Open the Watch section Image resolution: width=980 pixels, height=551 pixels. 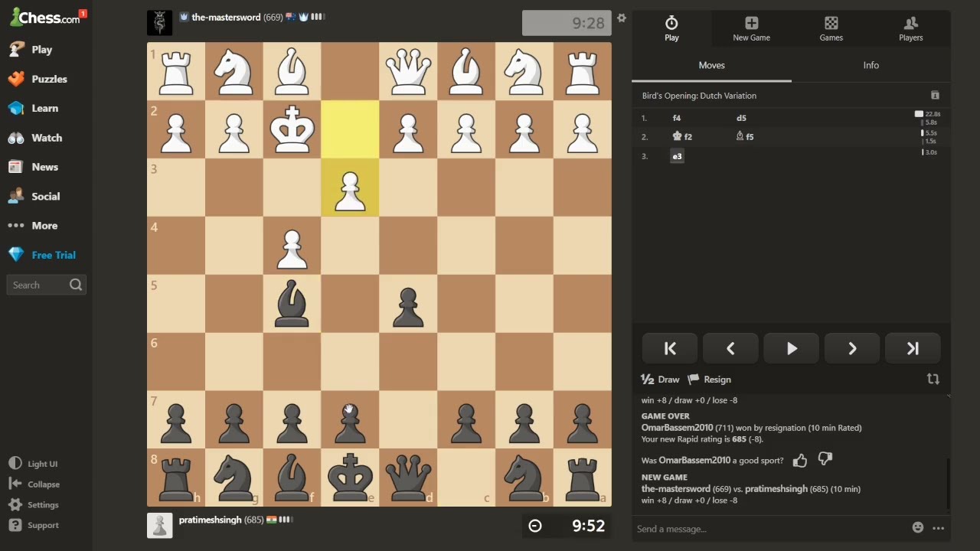[35, 138]
